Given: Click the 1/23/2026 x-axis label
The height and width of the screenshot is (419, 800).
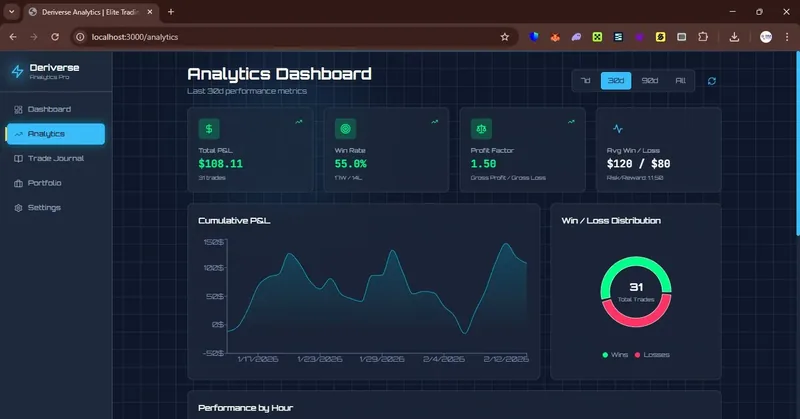Looking at the screenshot, I should [320, 359].
